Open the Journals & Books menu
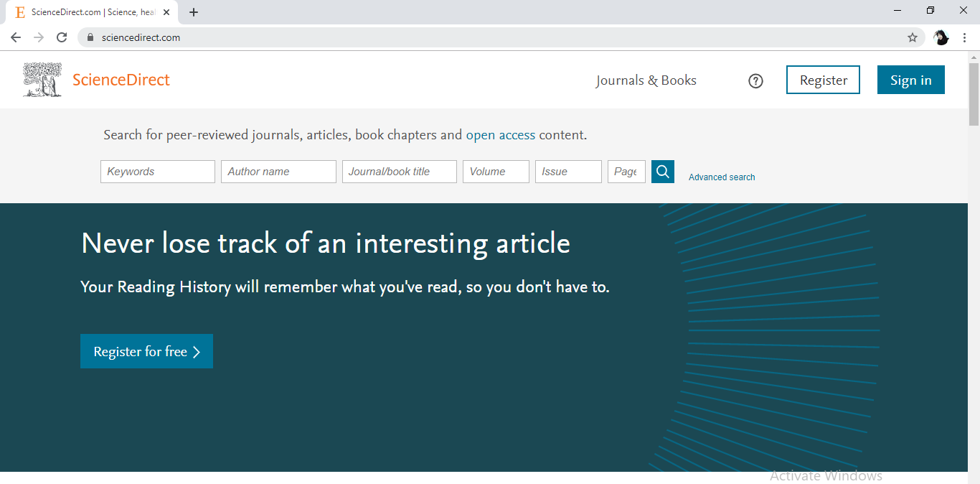This screenshot has height=484, width=980. pos(645,80)
